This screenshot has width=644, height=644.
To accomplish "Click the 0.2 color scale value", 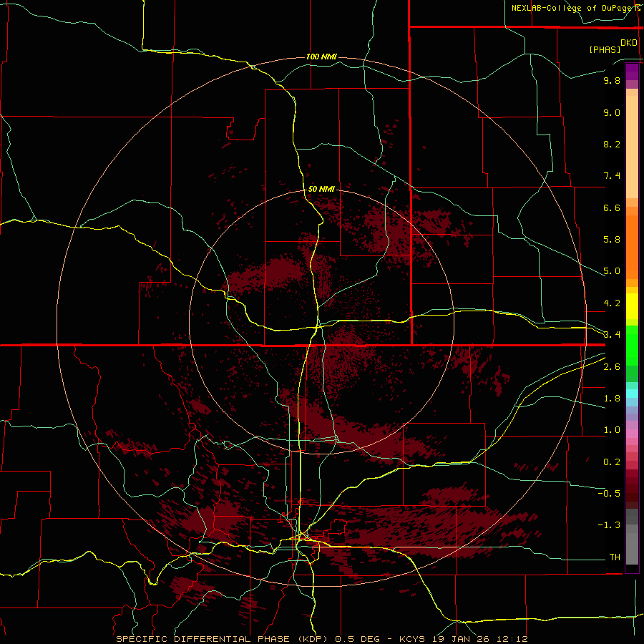I will point(612,462).
